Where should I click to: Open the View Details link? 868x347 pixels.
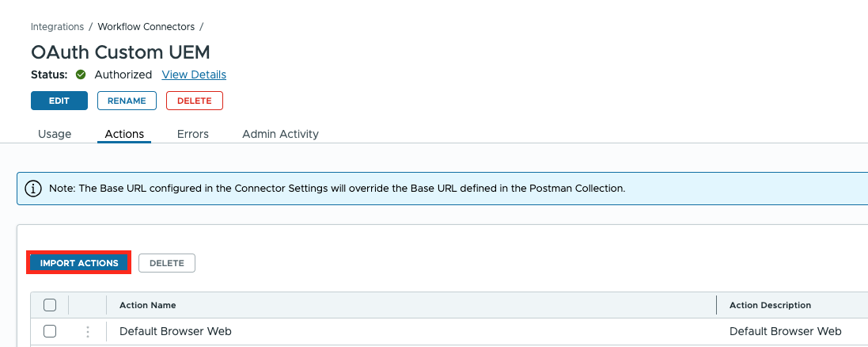194,74
